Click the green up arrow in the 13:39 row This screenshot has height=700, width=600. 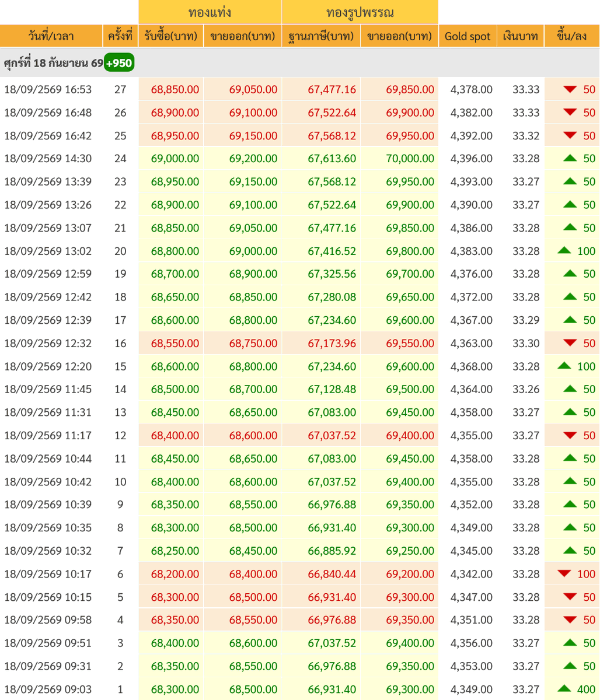pyautogui.click(x=570, y=181)
